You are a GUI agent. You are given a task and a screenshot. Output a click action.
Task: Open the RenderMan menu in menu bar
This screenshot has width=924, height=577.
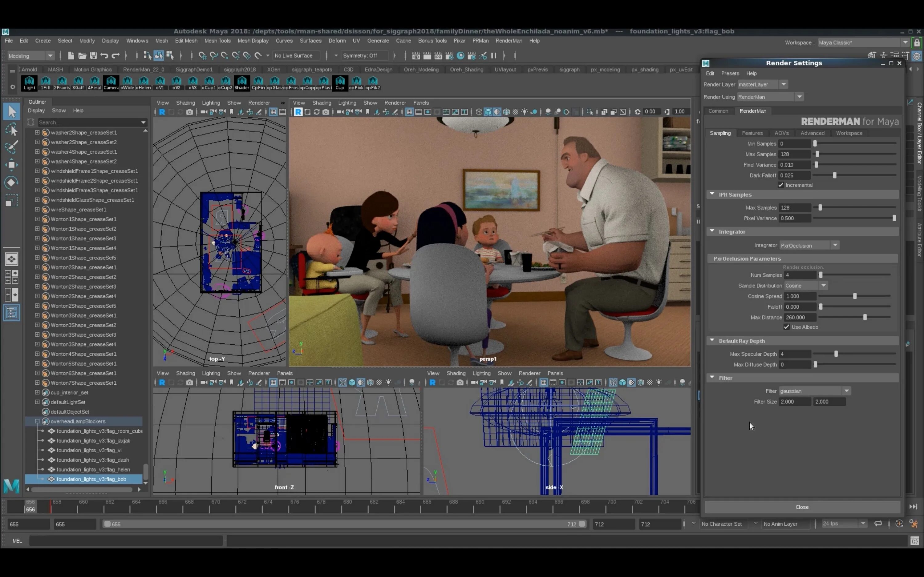point(509,41)
